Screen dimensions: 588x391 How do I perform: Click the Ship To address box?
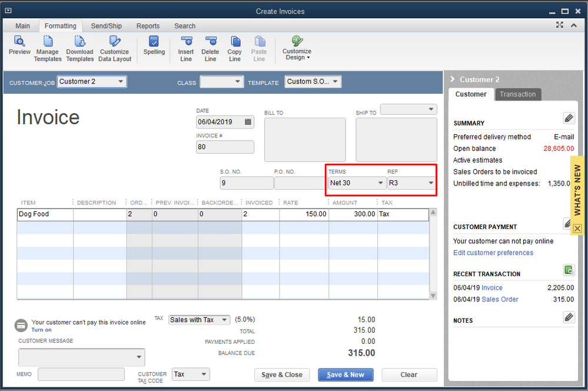pos(396,140)
